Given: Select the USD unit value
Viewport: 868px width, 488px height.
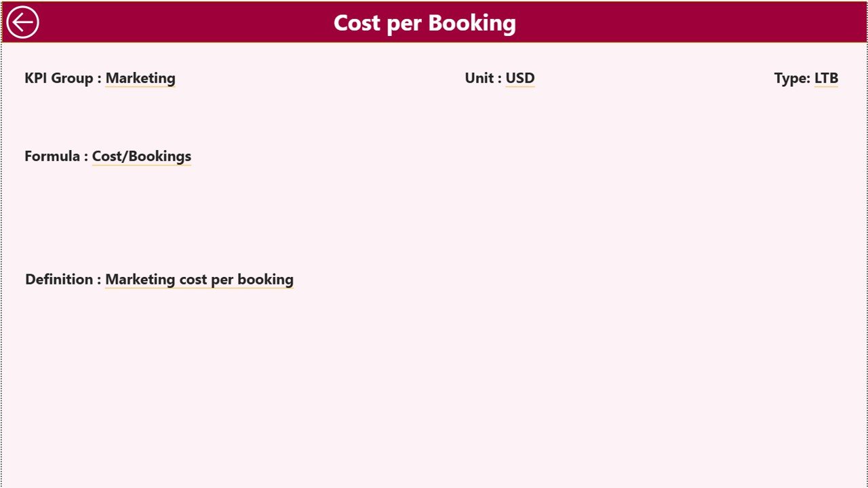Looking at the screenshot, I should (520, 78).
